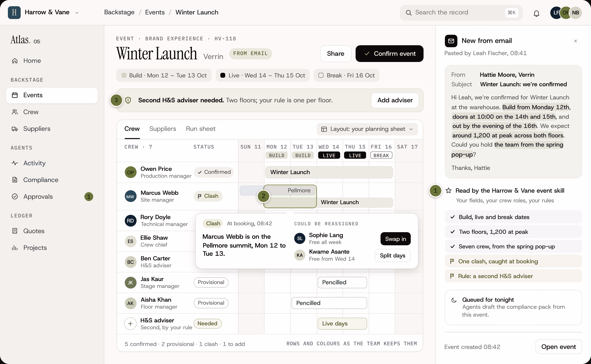Close the New from email panel
This screenshot has width=591, height=364.
tap(576, 41)
